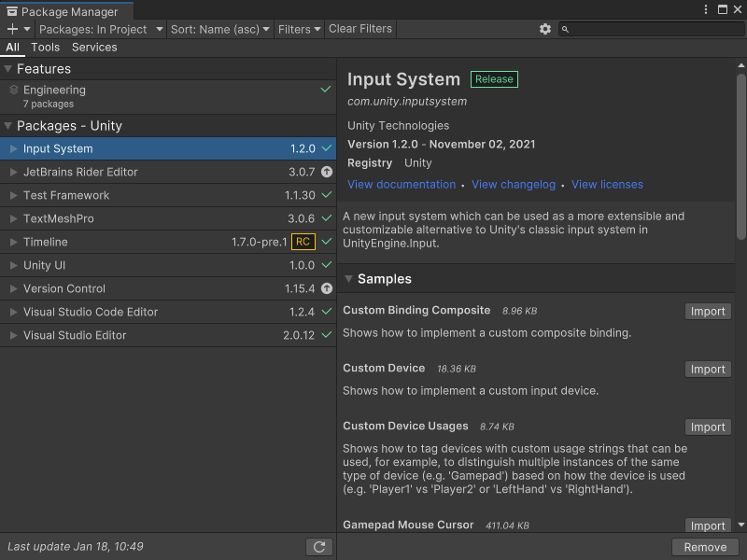Open the Package Manager settings gear icon
This screenshot has height=560, width=747.
coord(544,29)
